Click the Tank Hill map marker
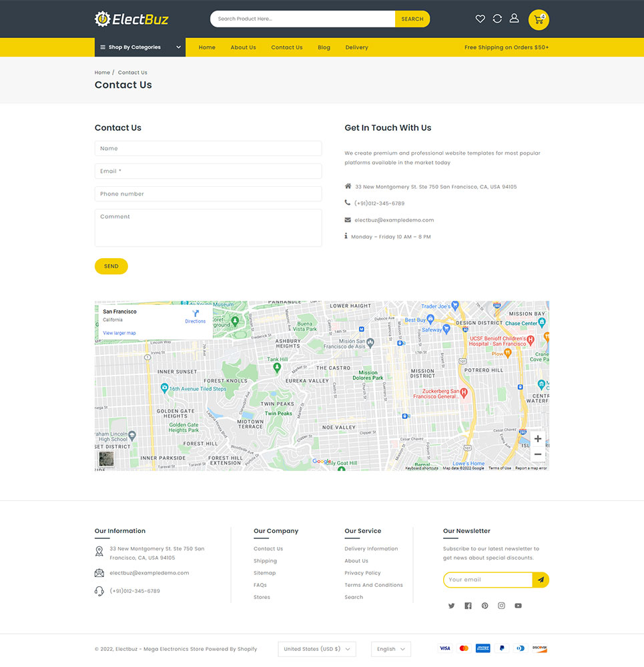The width and height of the screenshot is (644, 667). point(277,367)
